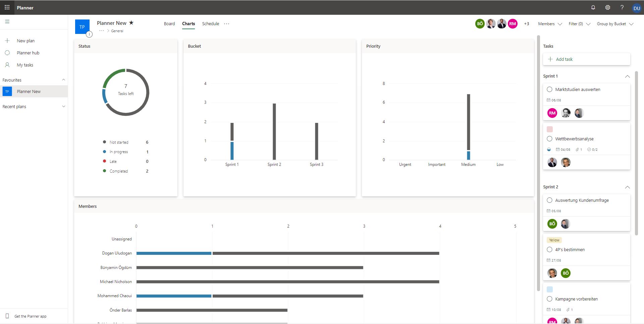This screenshot has width=644, height=324.
Task: Click the New plan plus icon
Action: 7,40
